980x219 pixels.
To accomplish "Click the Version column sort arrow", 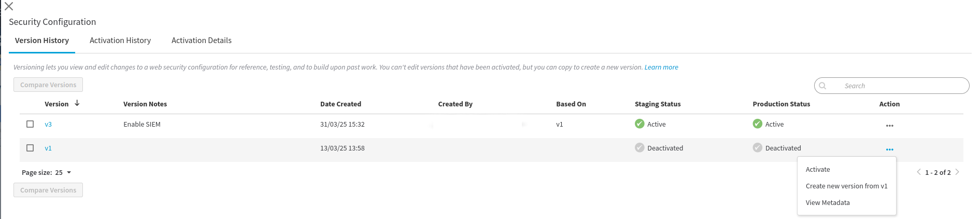I will [x=77, y=103].
